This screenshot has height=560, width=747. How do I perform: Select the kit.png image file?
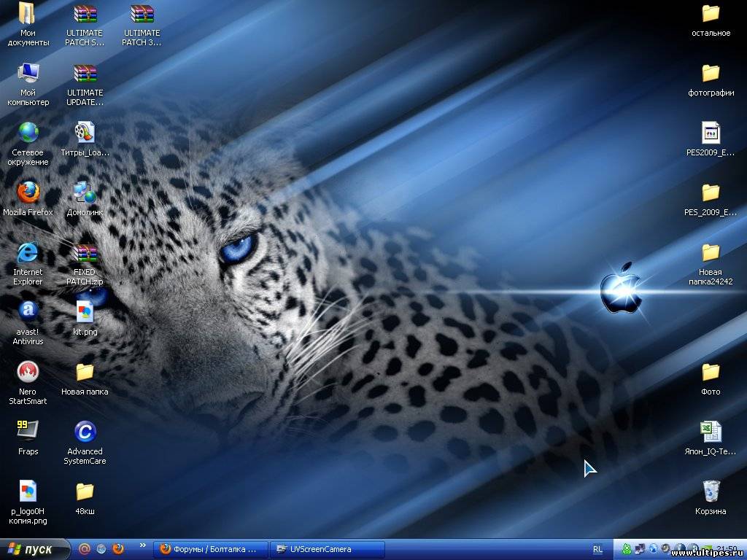(x=85, y=312)
